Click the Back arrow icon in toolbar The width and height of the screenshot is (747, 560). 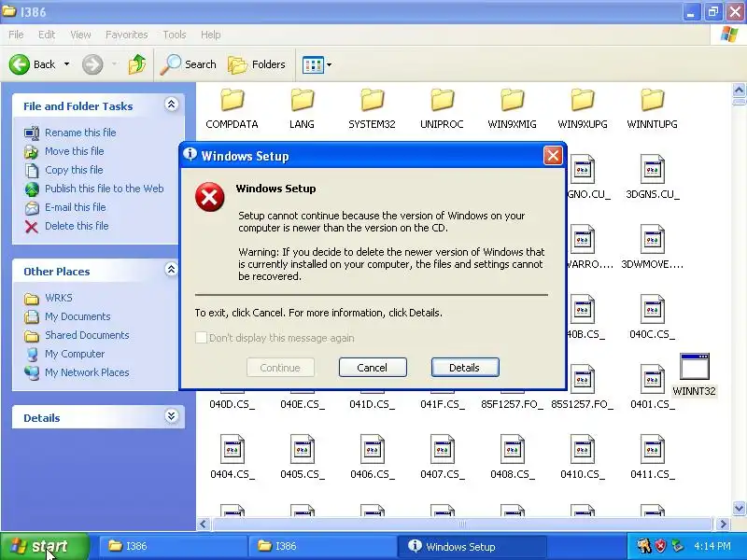coord(19,64)
